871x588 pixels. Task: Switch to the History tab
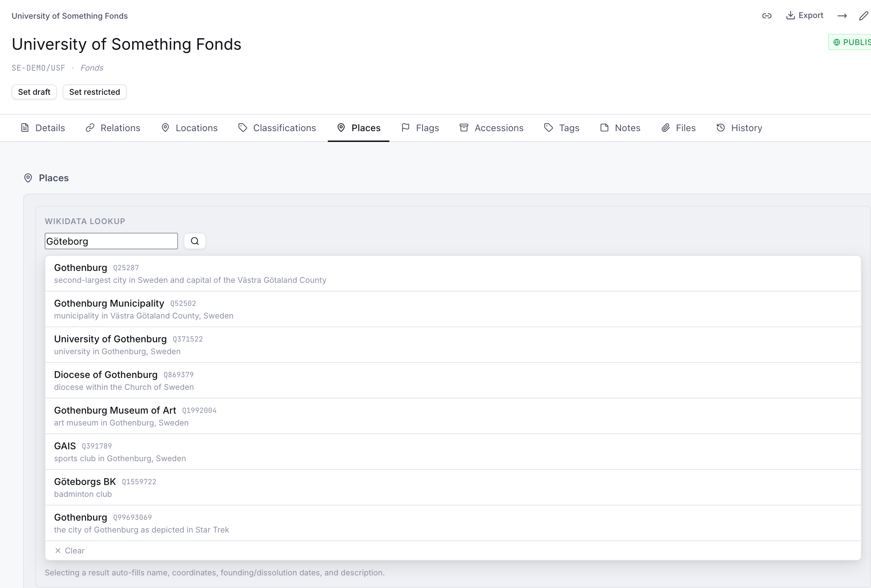(739, 128)
